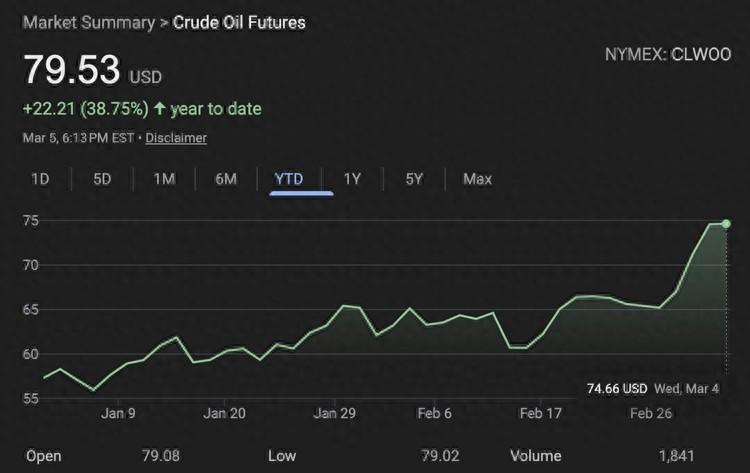Switch chart to 1Y view
The width and height of the screenshot is (750, 473).
tap(352, 179)
